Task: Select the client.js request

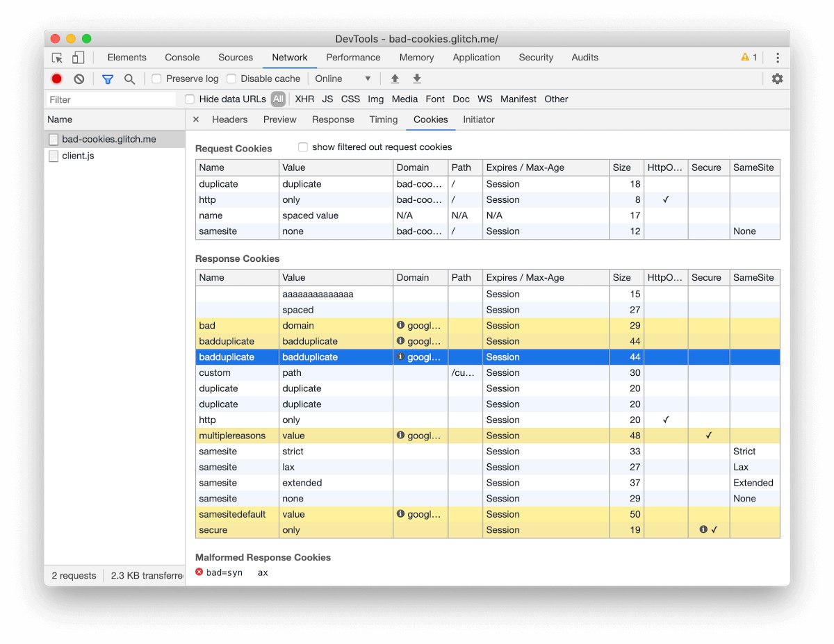Action: (115, 156)
